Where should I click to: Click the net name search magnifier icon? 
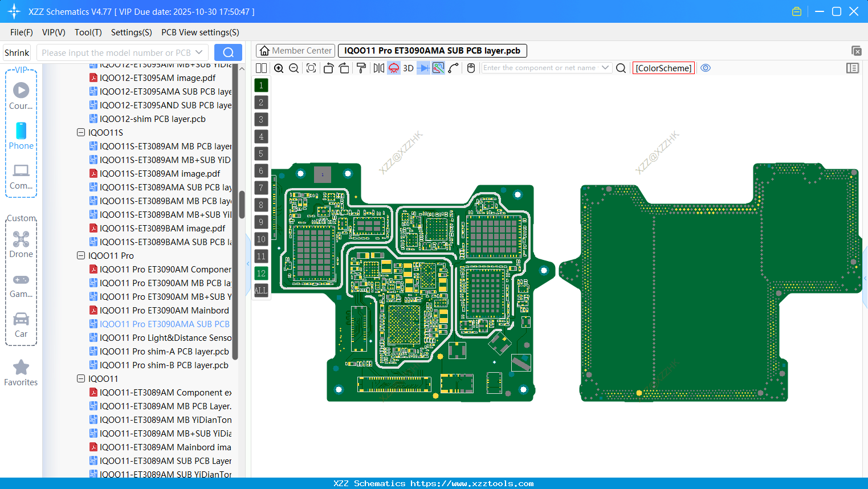point(621,68)
